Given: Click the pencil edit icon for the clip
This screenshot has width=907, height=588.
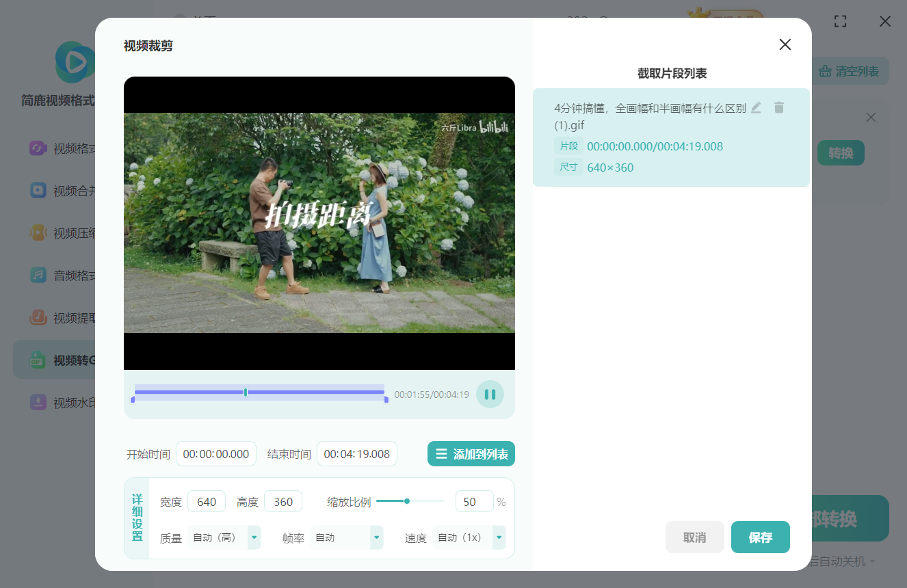Looking at the screenshot, I should click(756, 107).
